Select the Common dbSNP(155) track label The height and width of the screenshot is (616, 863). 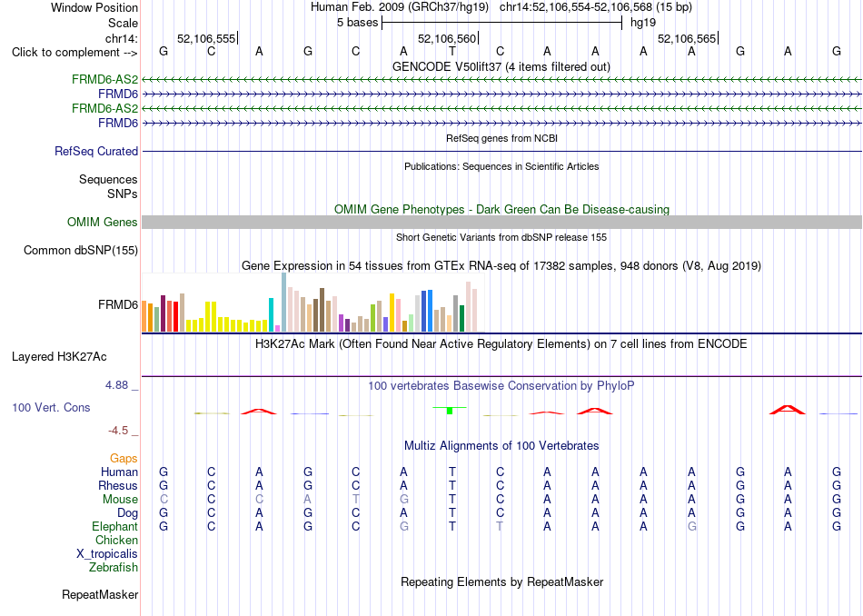pyautogui.click(x=81, y=250)
